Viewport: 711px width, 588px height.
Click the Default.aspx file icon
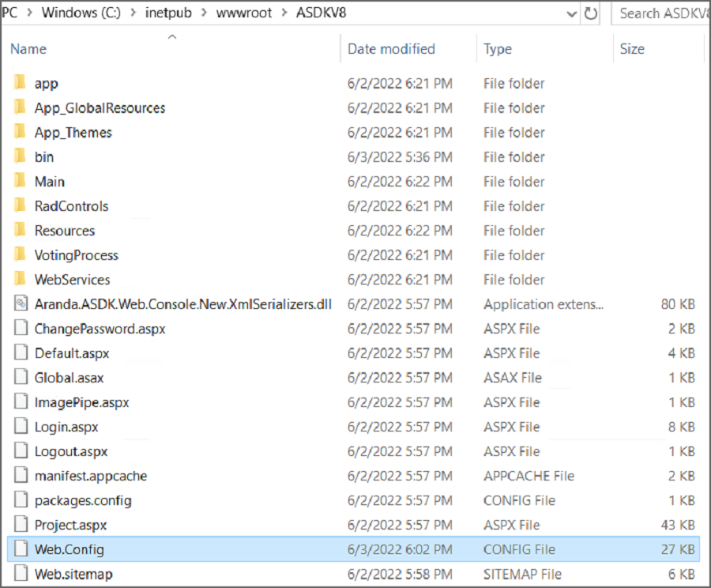coord(21,352)
